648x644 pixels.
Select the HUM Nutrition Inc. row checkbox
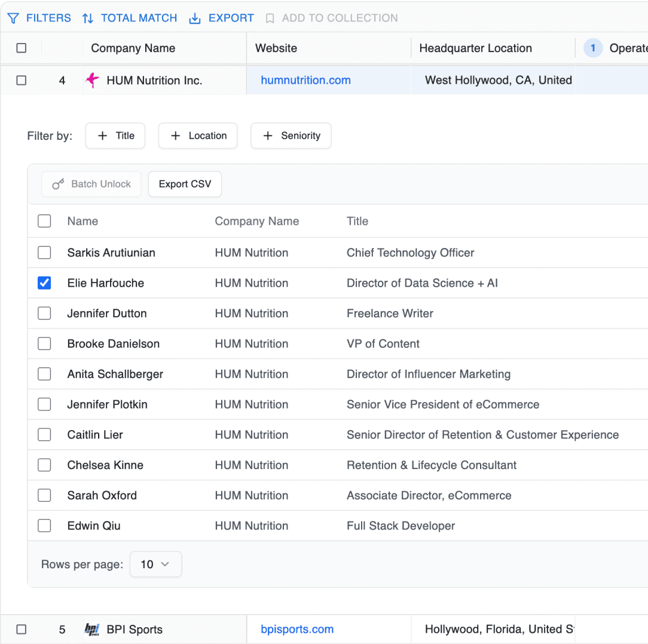coord(22,80)
